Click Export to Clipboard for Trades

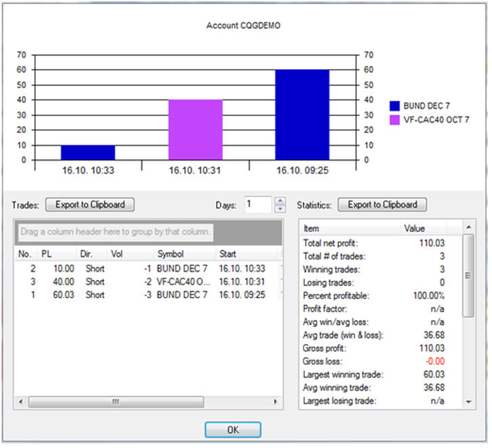click(90, 204)
